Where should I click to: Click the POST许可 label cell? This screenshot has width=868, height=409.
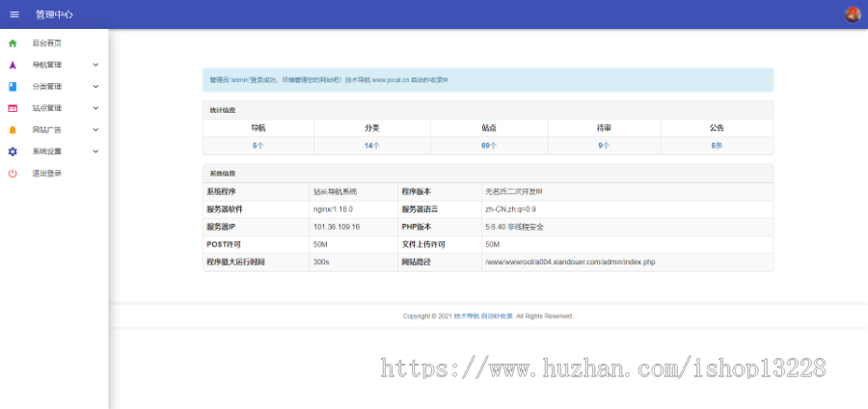pos(256,245)
